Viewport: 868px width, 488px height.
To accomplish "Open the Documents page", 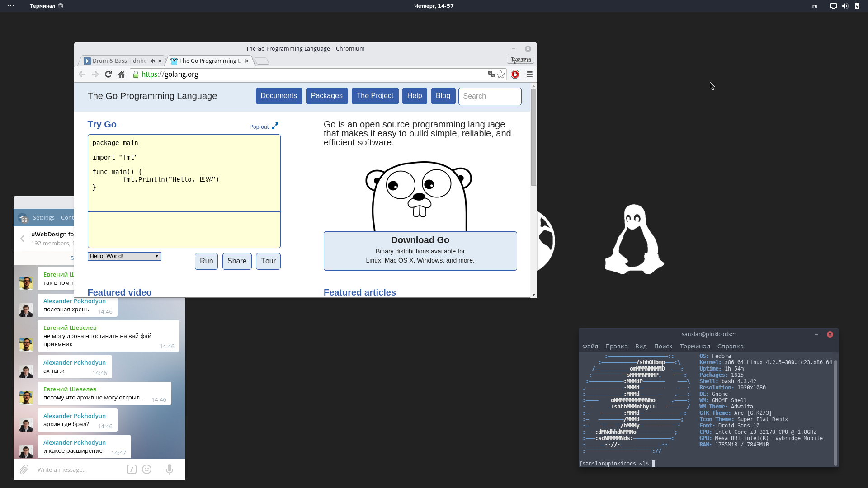I will click(x=279, y=96).
